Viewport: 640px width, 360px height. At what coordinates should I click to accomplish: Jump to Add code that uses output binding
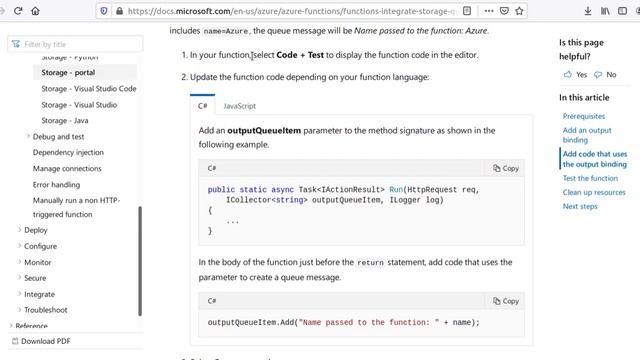pyautogui.click(x=595, y=159)
